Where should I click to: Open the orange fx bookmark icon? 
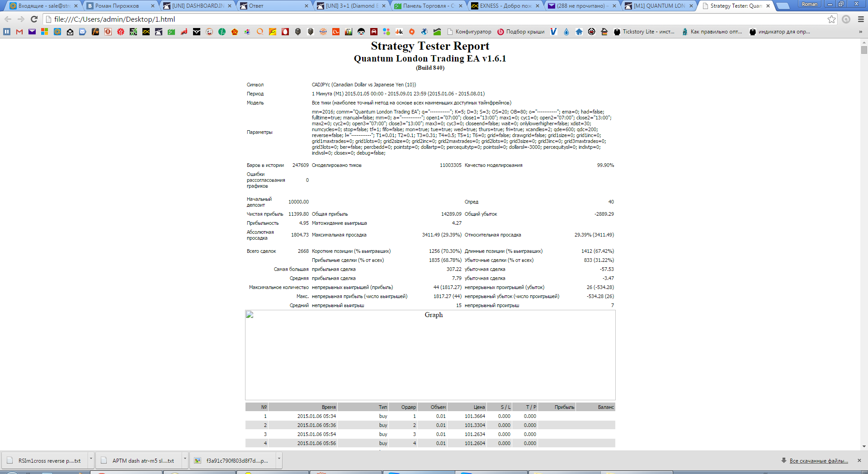click(x=95, y=32)
